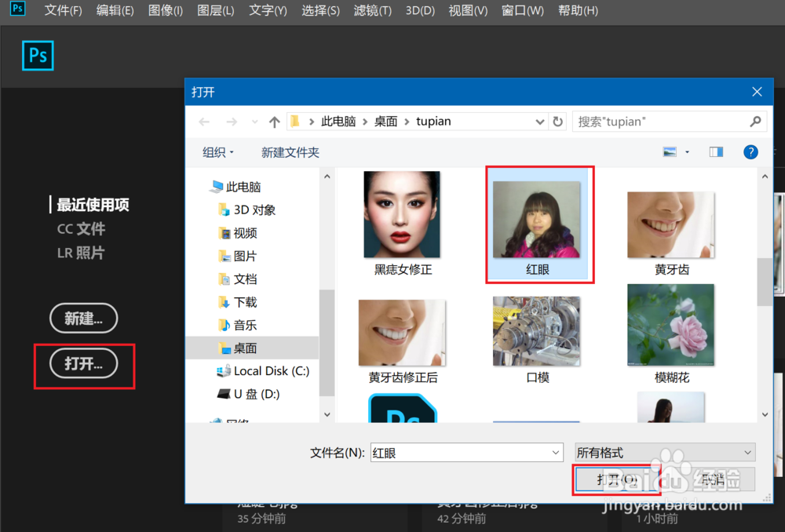The image size is (785, 532).
Task: Open the 3D(D) menu
Action: pyautogui.click(x=420, y=10)
